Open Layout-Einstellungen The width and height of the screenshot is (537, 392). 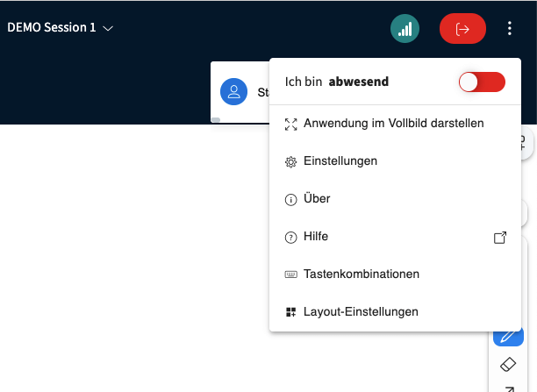click(x=361, y=312)
